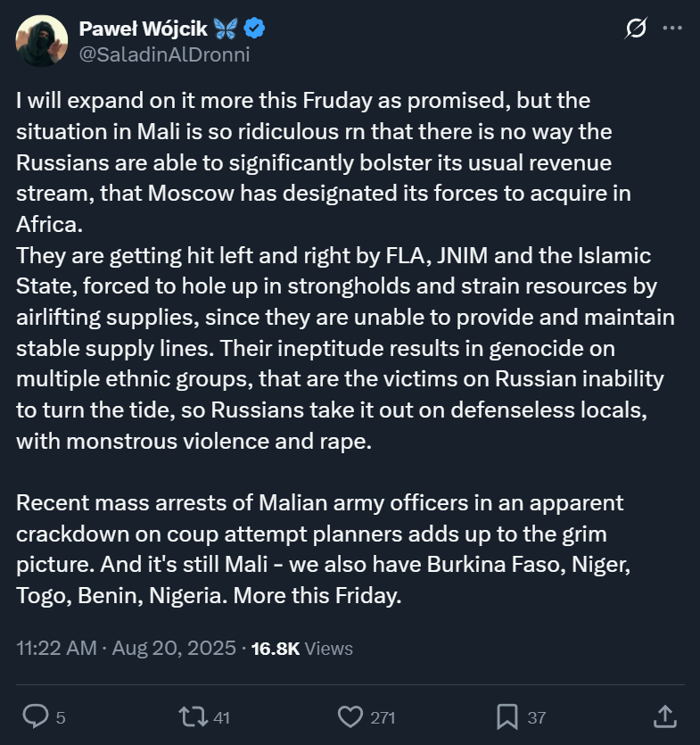The width and height of the screenshot is (700, 745).
Task: Like the post with the heart icon
Action: [350, 716]
